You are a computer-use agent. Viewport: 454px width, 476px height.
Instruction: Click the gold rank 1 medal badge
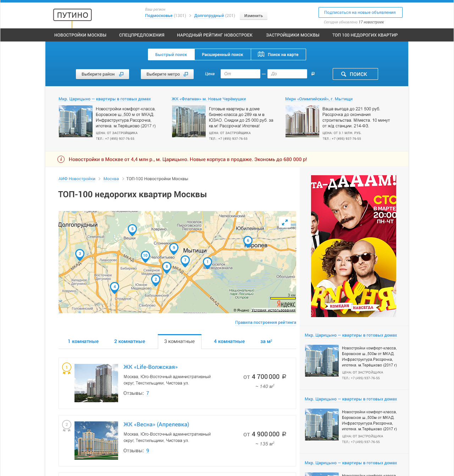[x=67, y=368]
